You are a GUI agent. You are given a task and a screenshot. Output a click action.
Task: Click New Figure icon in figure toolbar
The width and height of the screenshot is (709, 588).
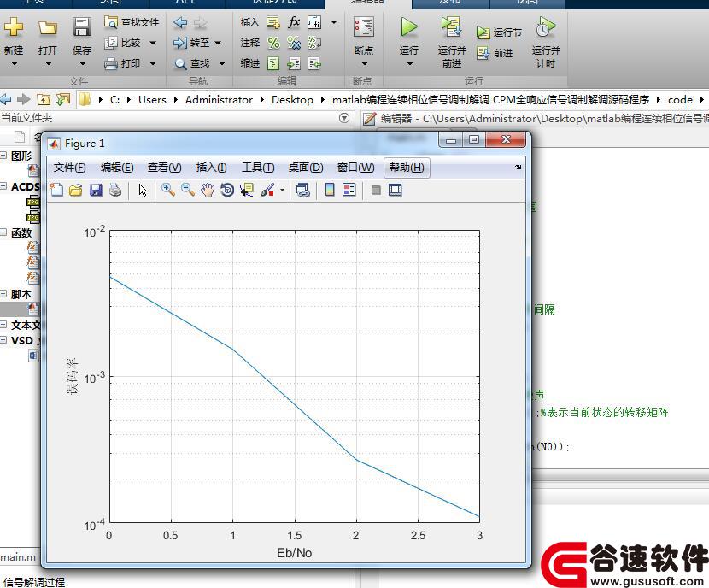point(56,190)
